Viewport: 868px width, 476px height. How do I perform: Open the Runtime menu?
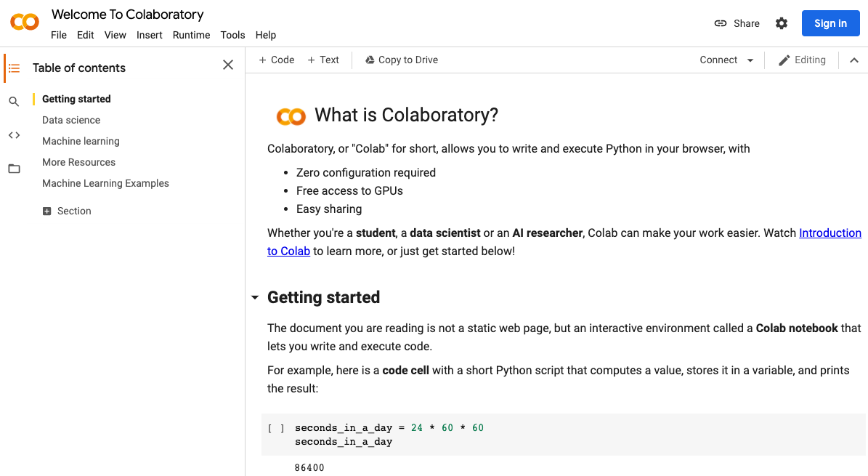point(192,35)
